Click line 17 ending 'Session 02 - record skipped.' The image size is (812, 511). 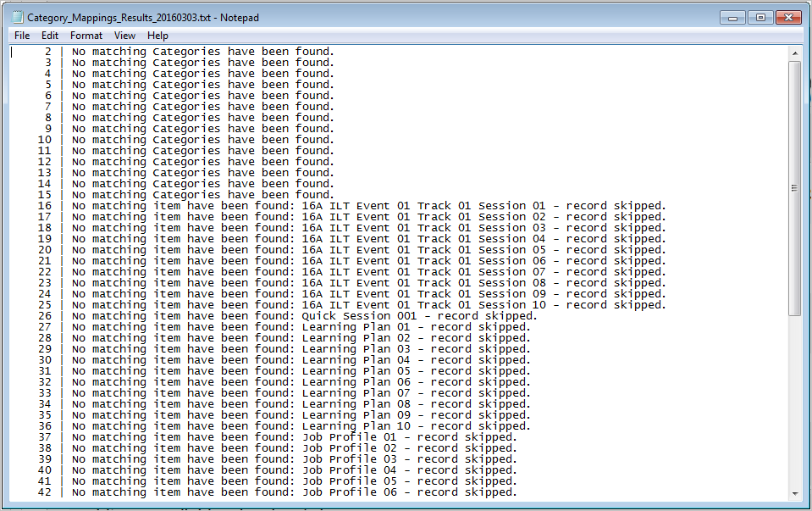pos(351,217)
